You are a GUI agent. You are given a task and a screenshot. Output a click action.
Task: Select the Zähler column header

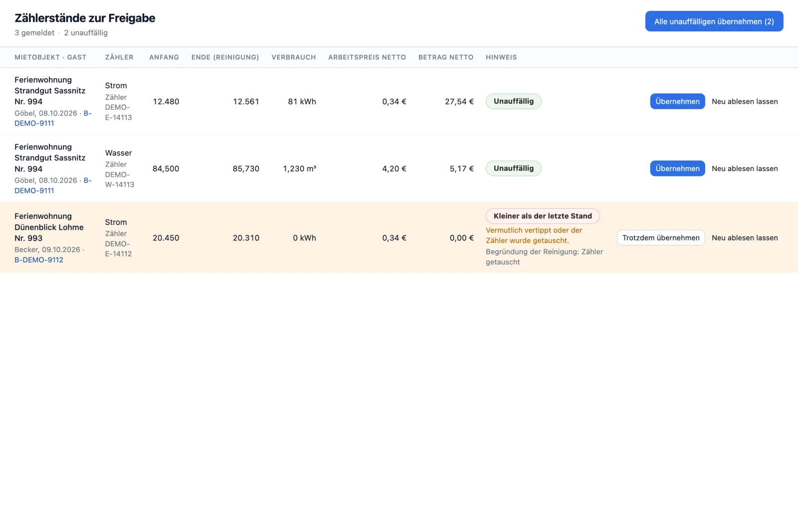(x=119, y=57)
